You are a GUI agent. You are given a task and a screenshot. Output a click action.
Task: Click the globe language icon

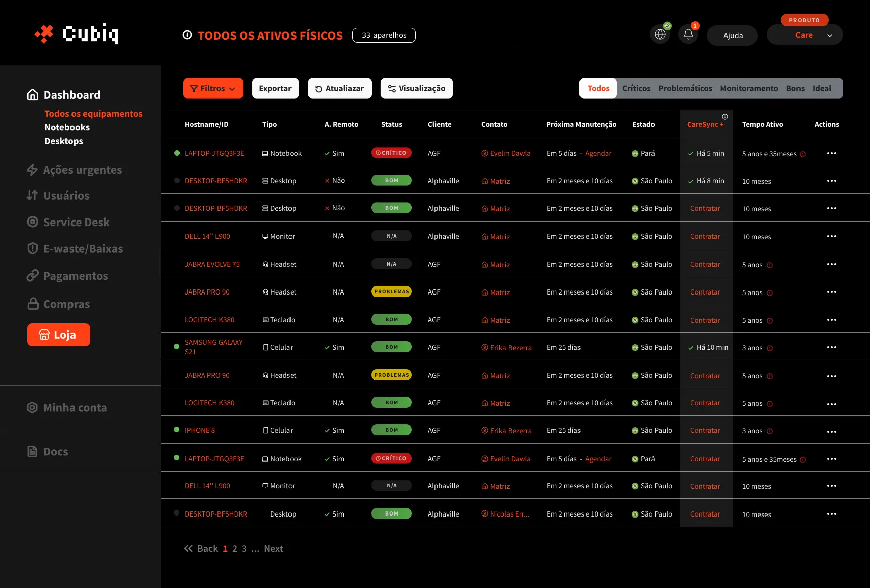click(660, 34)
